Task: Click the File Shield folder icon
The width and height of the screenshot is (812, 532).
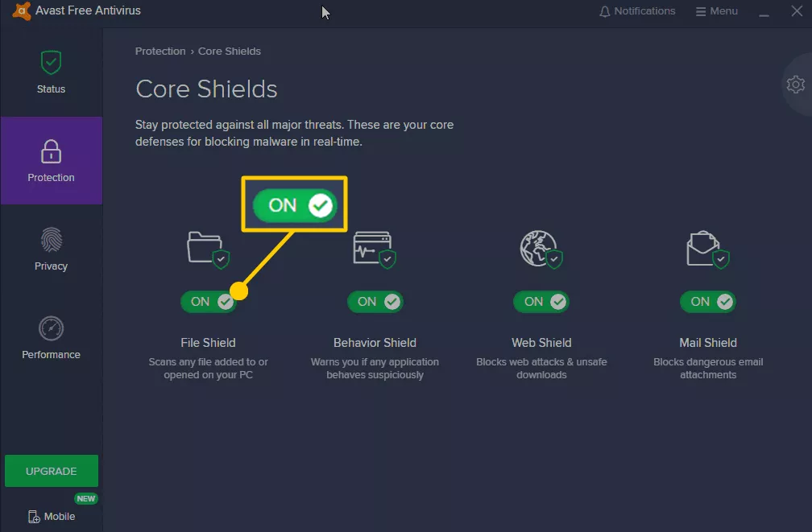Action: point(205,247)
